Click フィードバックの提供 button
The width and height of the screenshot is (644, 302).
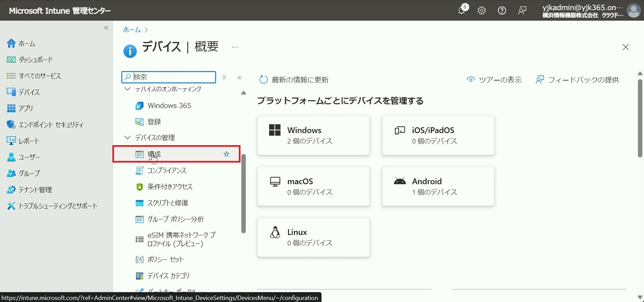click(x=577, y=80)
